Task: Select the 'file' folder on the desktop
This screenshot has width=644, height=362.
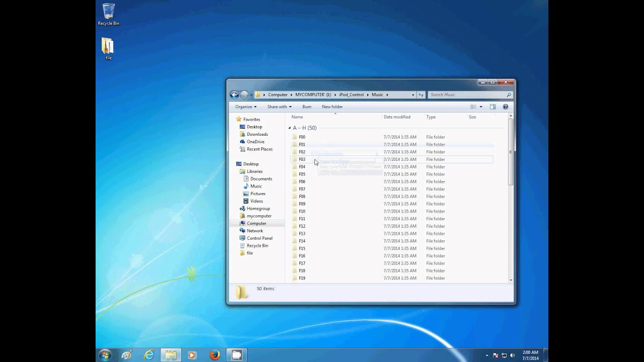Action: (108, 49)
